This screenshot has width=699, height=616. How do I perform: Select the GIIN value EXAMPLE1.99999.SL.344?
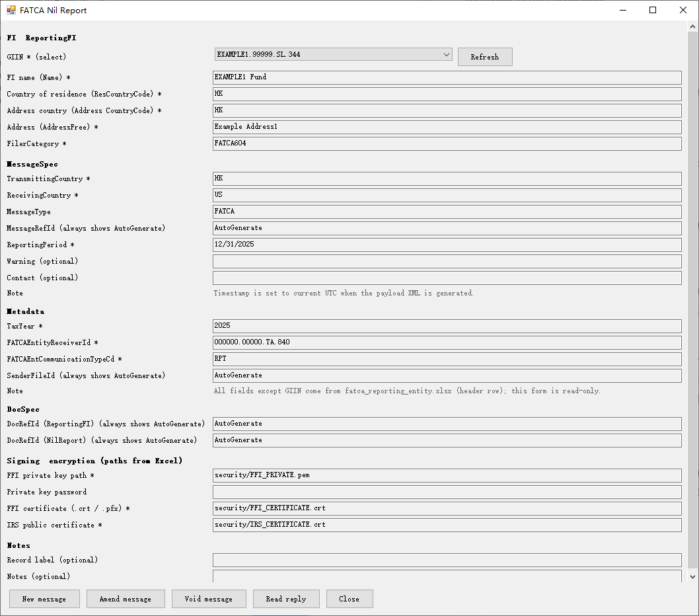click(x=297, y=55)
